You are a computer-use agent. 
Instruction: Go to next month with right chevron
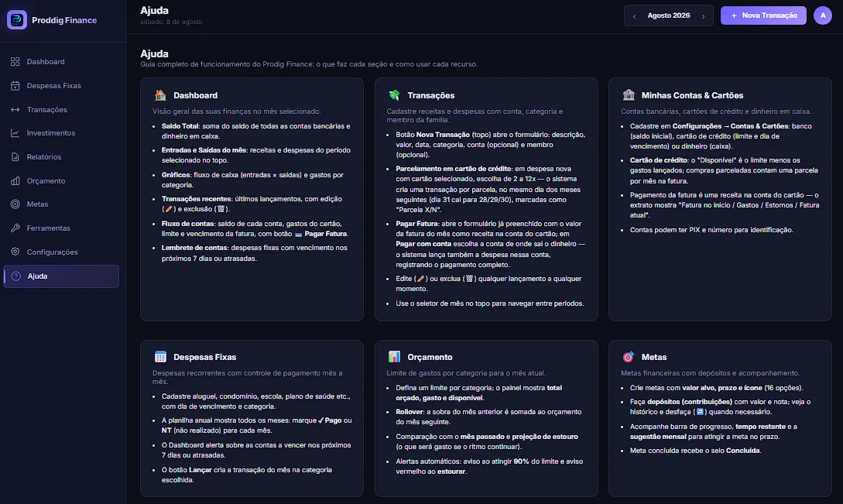pos(703,16)
